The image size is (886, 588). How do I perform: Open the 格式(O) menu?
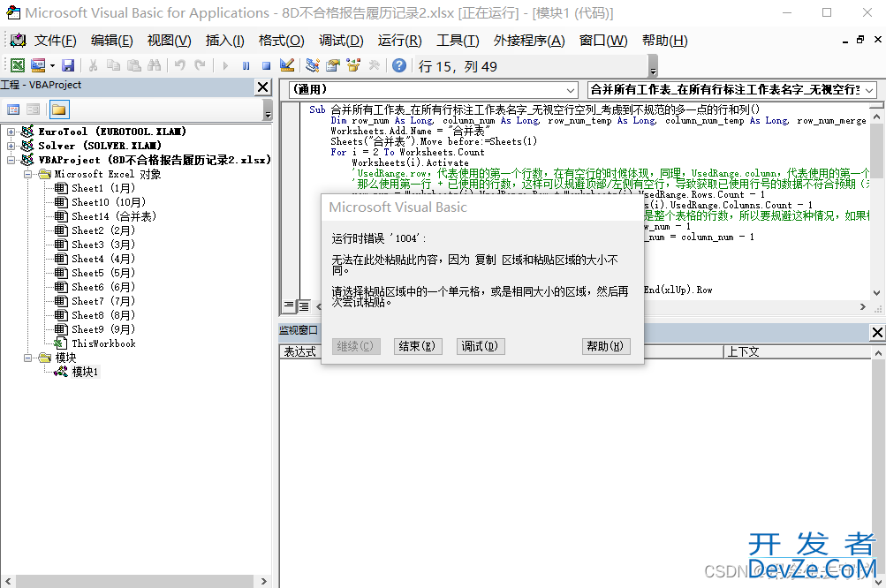click(x=282, y=41)
